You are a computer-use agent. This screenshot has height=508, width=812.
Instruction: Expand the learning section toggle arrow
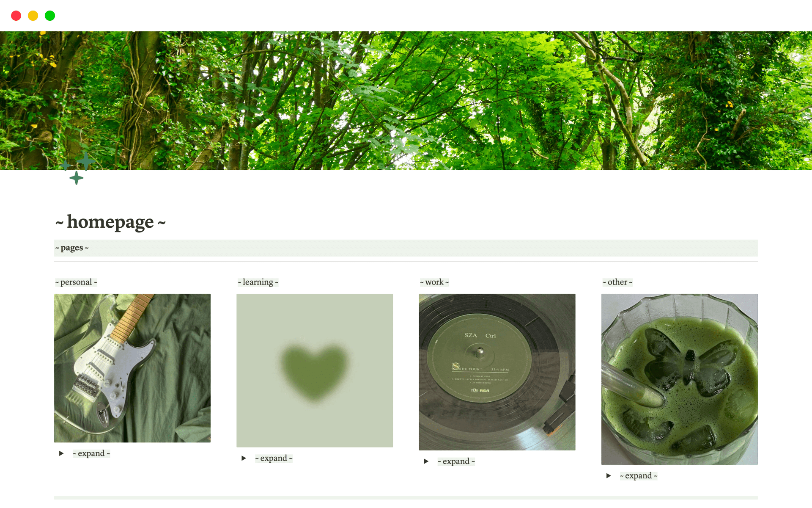tap(244, 458)
